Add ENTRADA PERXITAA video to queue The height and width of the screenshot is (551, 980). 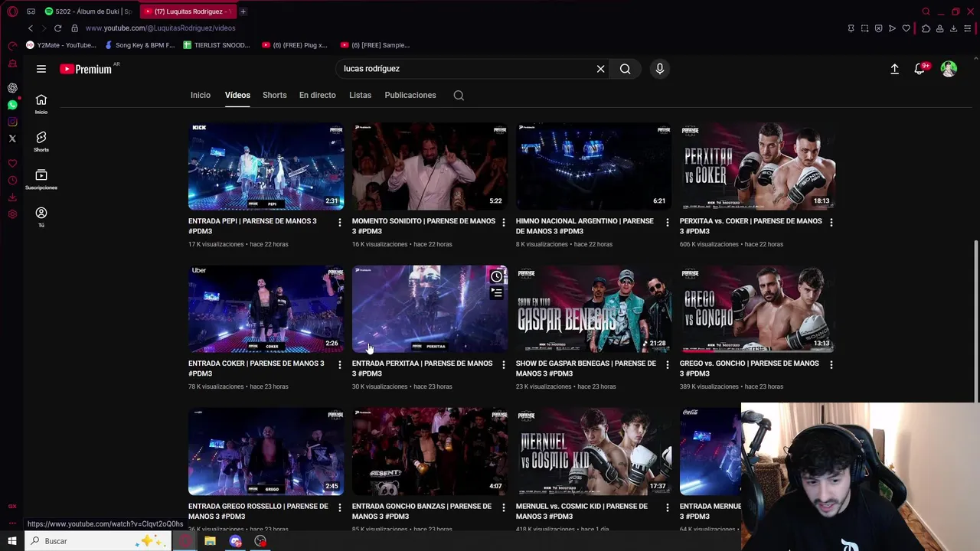pos(497,293)
